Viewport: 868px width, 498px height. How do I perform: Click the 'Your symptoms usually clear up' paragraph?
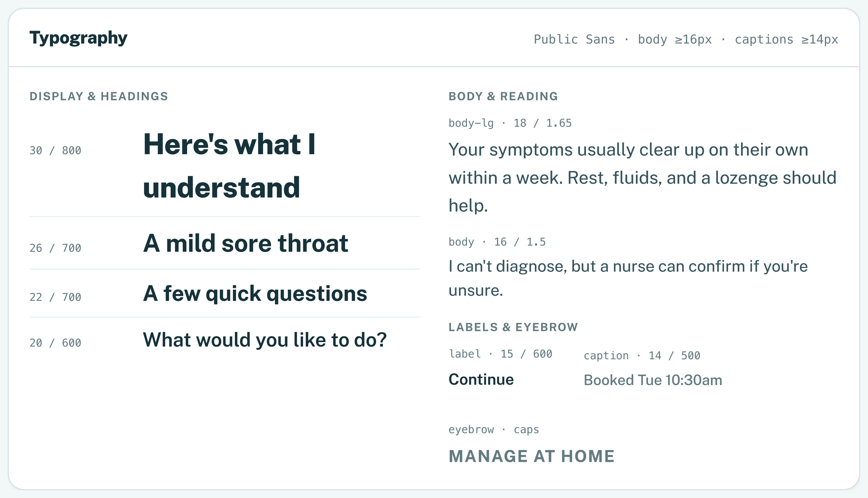click(x=642, y=178)
